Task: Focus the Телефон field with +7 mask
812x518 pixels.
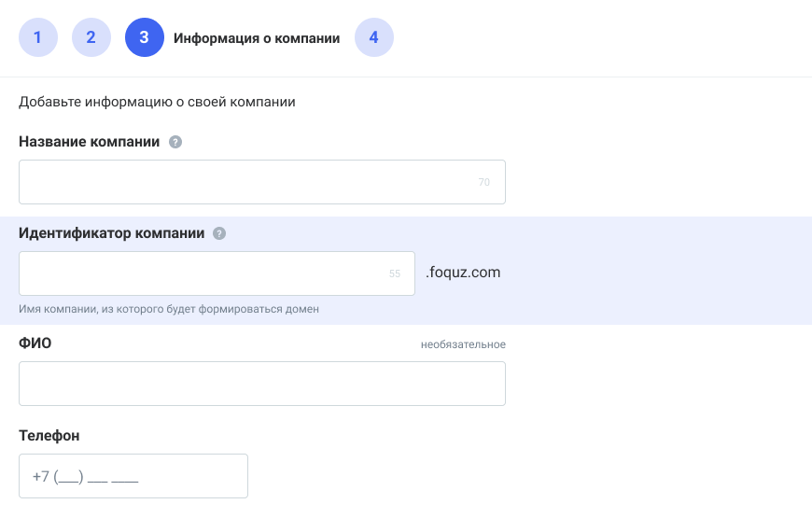Action: (133, 476)
